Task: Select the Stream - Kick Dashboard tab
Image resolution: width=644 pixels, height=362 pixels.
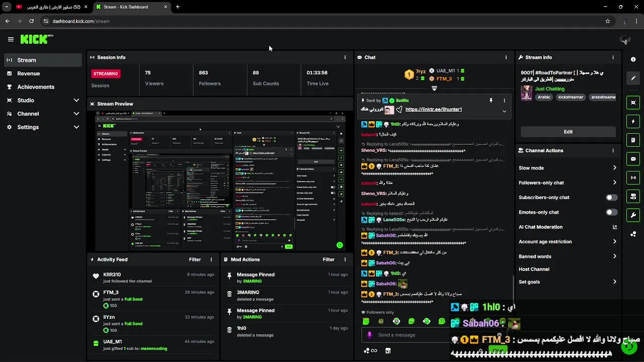Action: tap(132, 7)
